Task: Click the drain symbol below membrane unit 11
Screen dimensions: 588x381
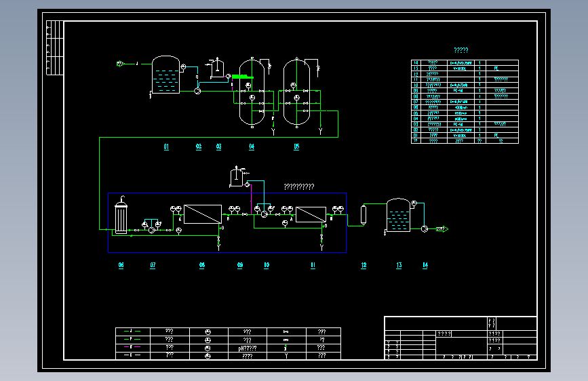Action: coord(321,247)
